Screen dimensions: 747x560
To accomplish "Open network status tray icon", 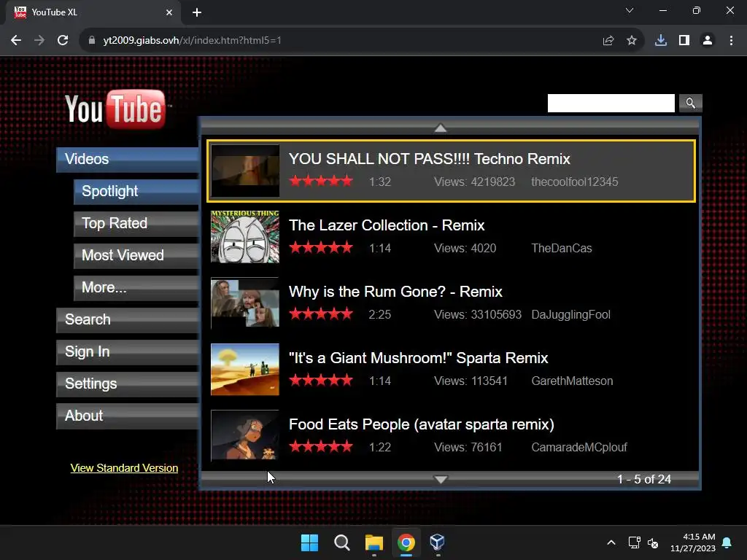I will [x=634, y=542].
